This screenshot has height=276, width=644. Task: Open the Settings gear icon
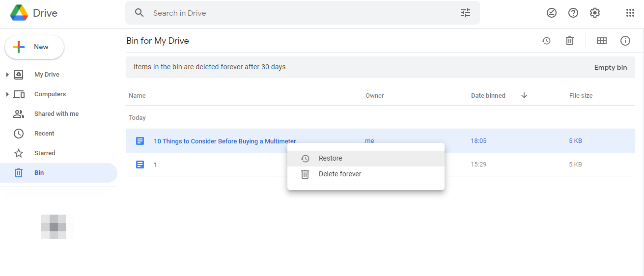tap(595, 13)
